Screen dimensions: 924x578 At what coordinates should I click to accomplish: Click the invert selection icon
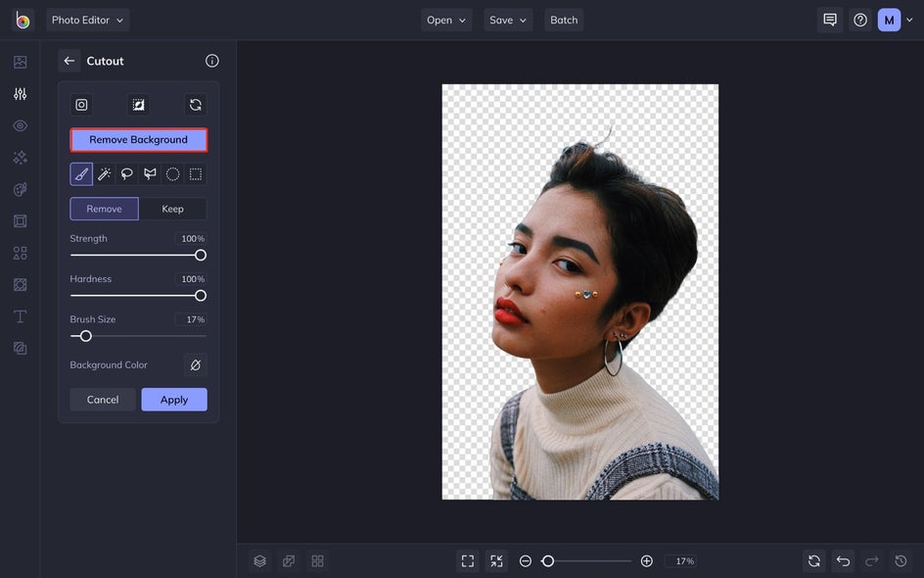tap(138, 105)
